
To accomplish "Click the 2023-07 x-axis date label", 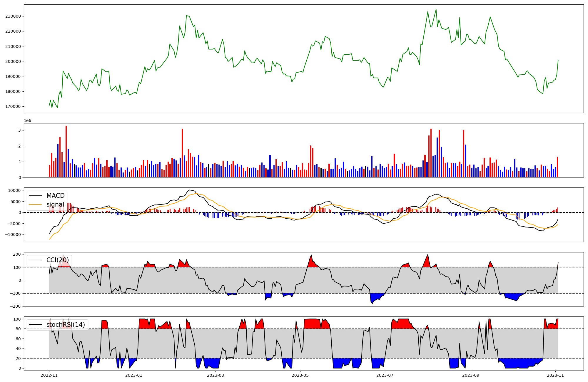I will [x=385, y=375].
